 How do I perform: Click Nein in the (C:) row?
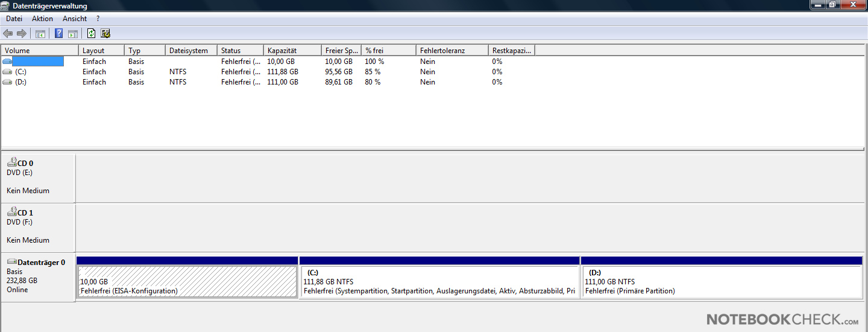427,72
